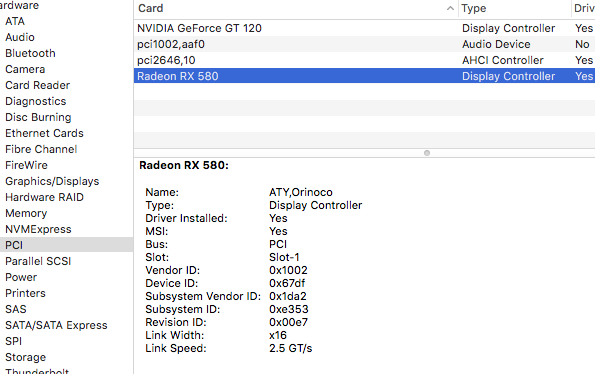595x374 pixels.
Task: Click the Revision ID value 0x00e7
Action: (288, 322)
